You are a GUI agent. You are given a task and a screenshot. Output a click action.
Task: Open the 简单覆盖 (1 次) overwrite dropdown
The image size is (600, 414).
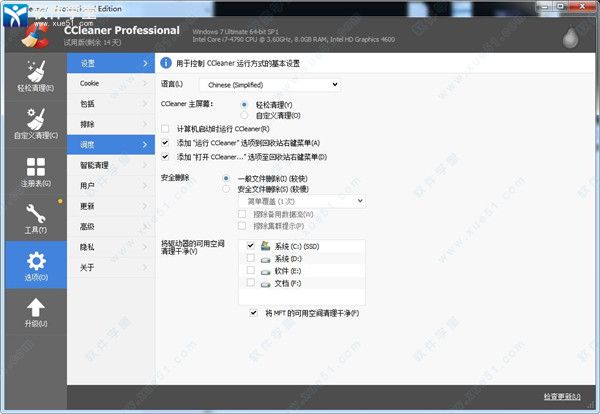tap(302, 201)
